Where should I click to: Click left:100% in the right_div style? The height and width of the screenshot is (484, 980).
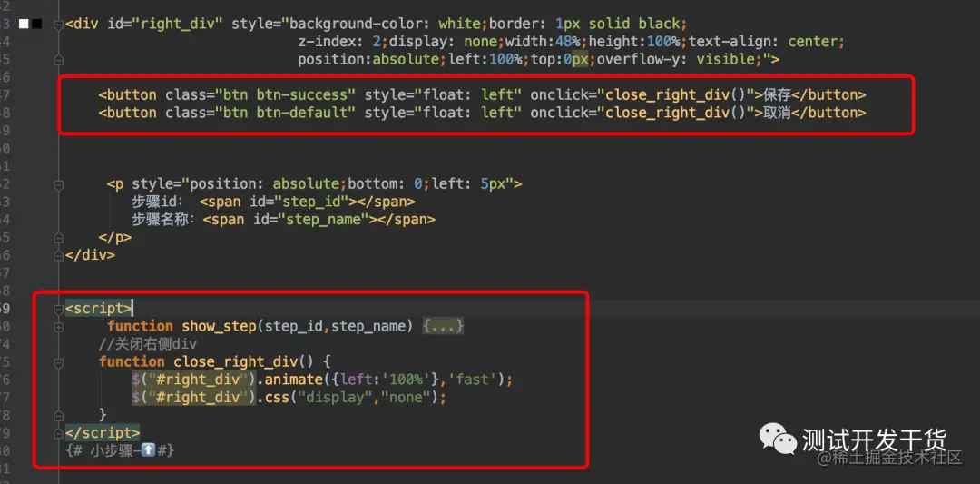[485, 59]
